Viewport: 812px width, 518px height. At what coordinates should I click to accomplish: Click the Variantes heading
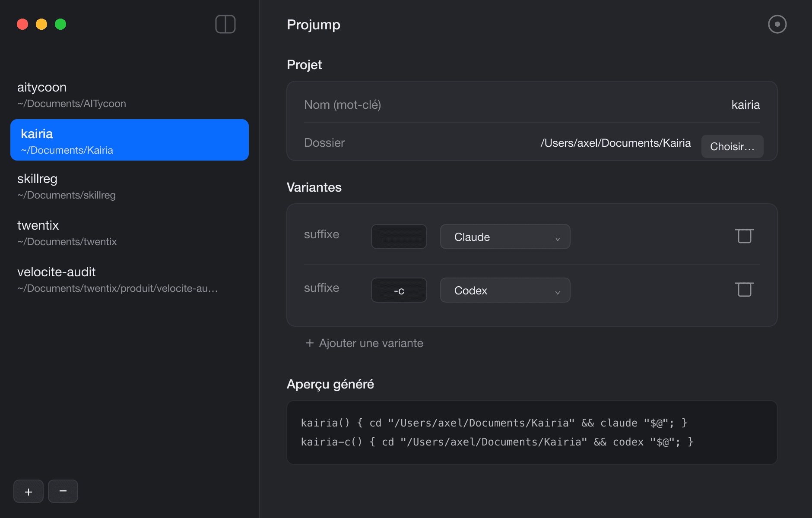point(314,187)
